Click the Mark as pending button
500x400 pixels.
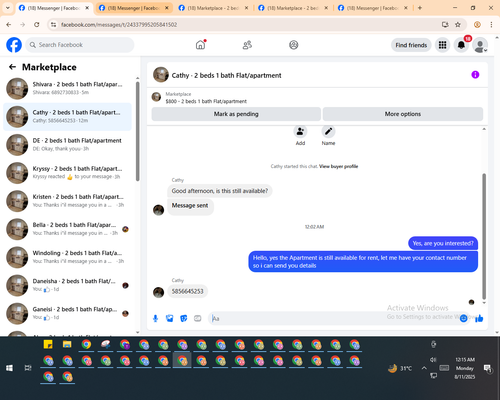(236, 114)
